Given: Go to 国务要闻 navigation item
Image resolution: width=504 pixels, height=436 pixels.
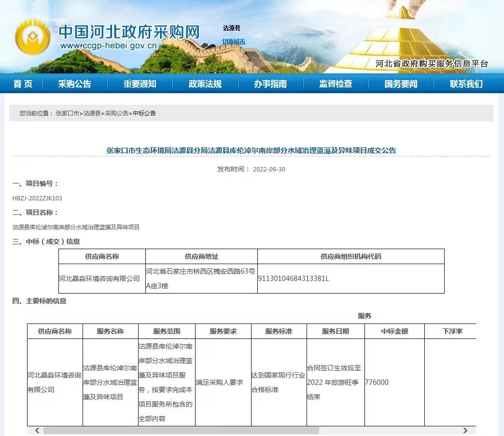Looking at the screenshot, I should tap(401, 84).
